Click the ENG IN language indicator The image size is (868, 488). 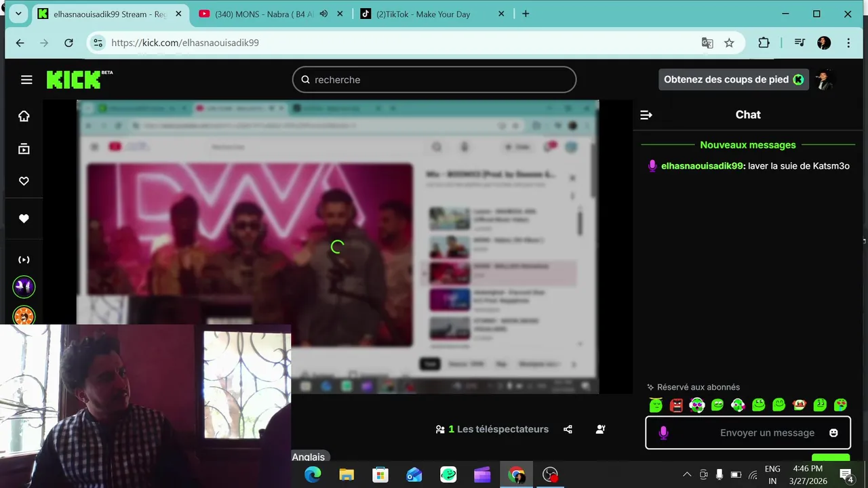(x=772, y=475)
